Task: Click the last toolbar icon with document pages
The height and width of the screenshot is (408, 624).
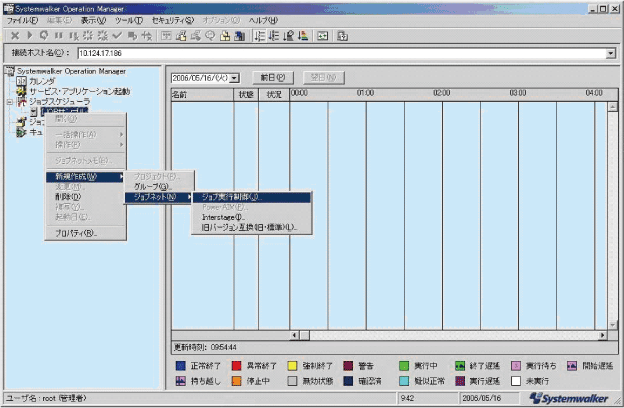Action: pyautogui.click(x=343, y=36)
